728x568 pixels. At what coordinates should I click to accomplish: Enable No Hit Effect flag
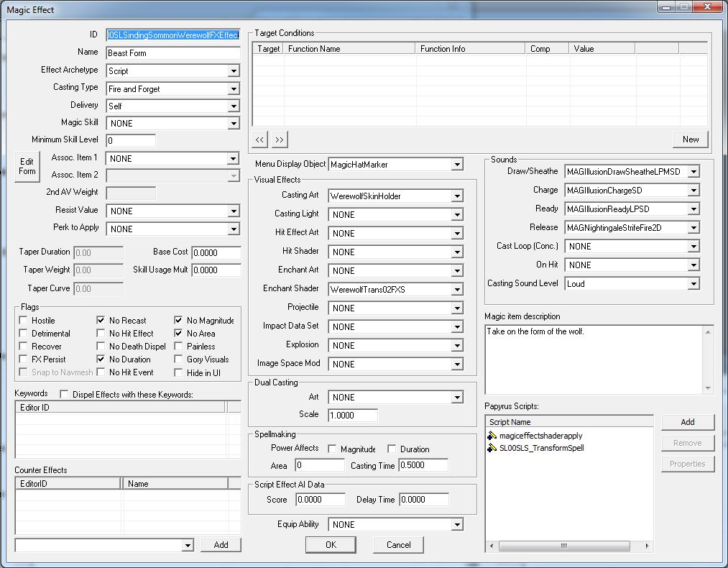pyautogui.click(x=101, y=334)
